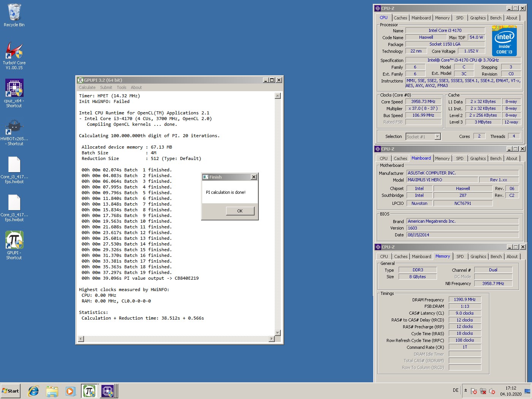Open Tools menu in GPUPI

pos(122,87)
